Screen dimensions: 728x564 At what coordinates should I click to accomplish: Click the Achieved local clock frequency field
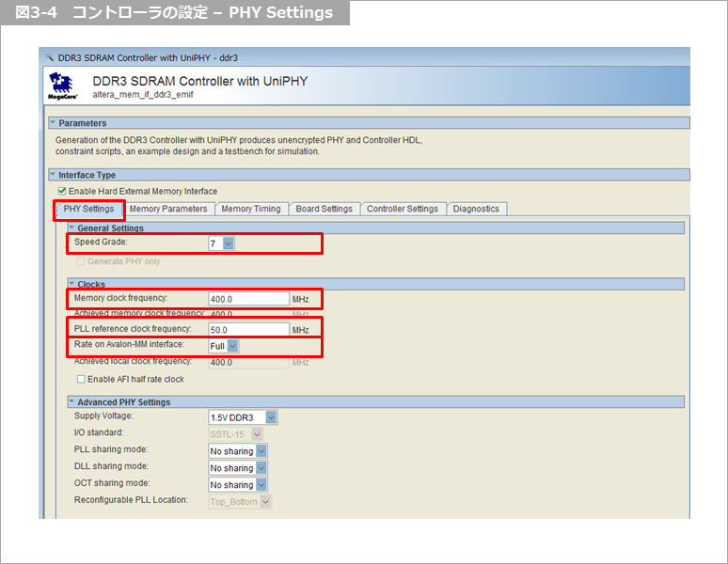coord(249,362)
